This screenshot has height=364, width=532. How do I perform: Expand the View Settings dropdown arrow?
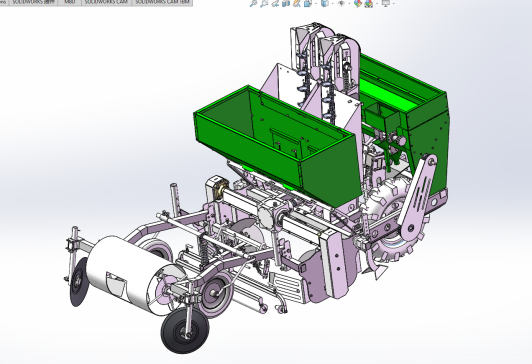coord(394,3)
